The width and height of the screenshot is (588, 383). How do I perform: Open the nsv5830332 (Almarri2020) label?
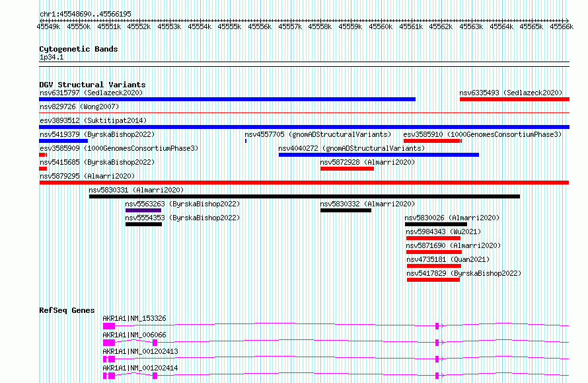point(367,204)
